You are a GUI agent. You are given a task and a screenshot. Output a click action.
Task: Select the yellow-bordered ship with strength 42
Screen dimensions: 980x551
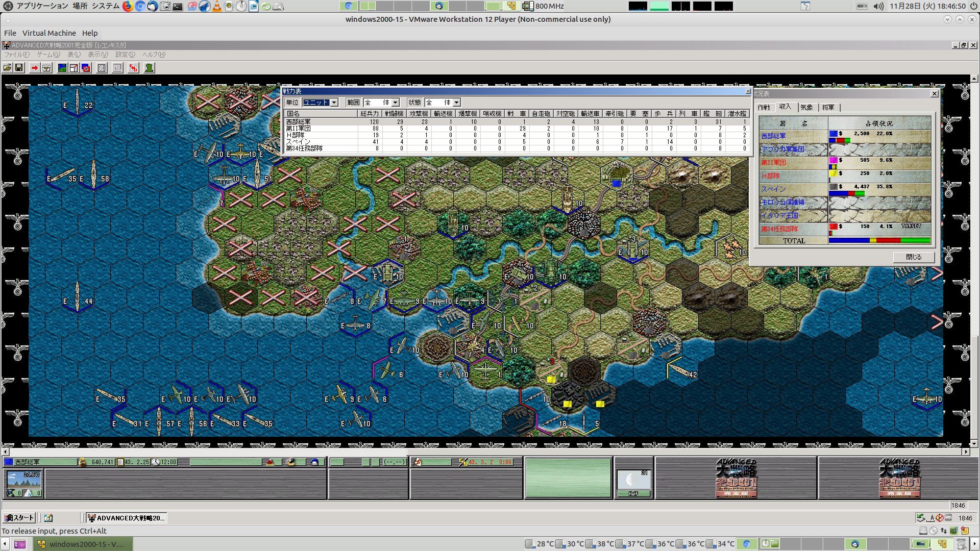tap(681, 370)
